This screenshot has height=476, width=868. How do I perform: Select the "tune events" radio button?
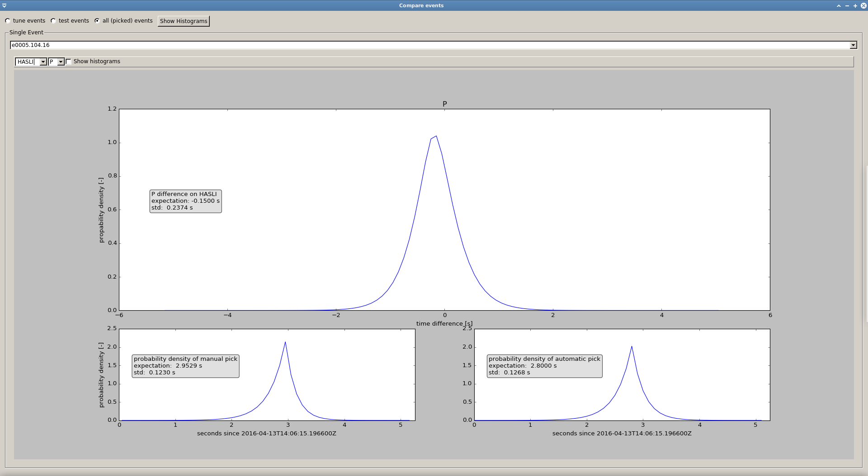point(8,21)
